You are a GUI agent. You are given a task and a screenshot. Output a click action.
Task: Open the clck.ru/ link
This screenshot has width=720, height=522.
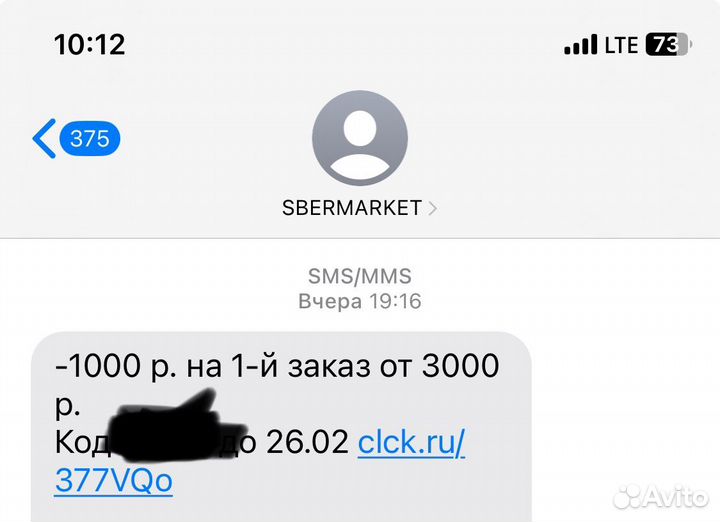click(x=411, y=443)
